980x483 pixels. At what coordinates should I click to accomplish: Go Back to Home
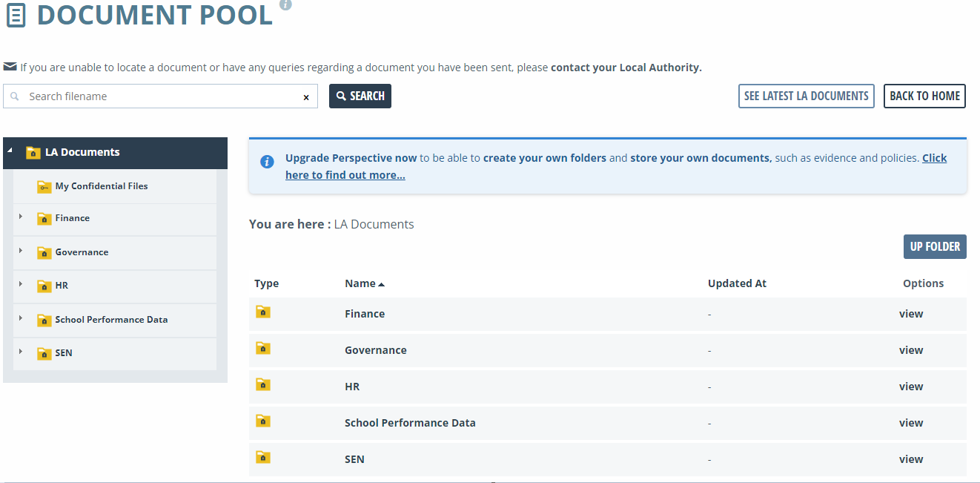click(x=924, y=96)
